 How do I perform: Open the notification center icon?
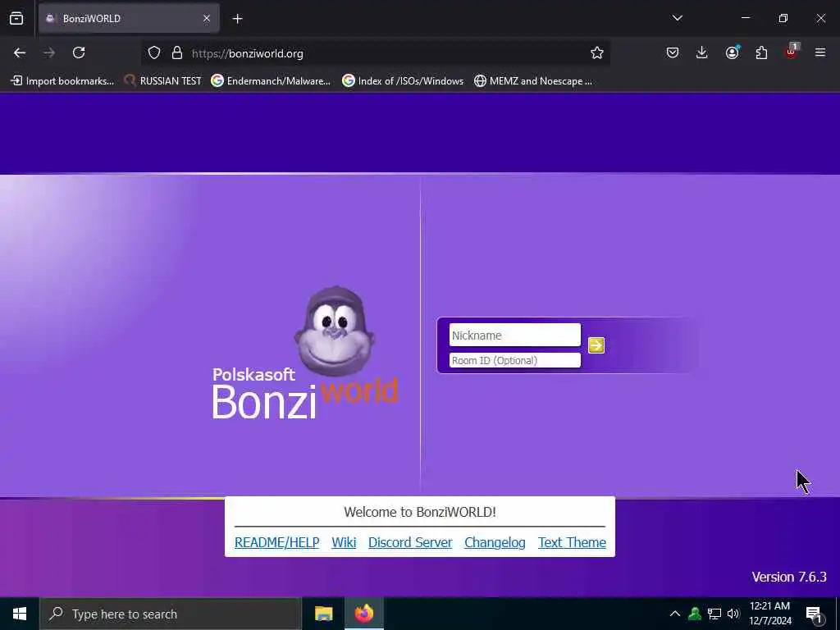click(815, 614)
